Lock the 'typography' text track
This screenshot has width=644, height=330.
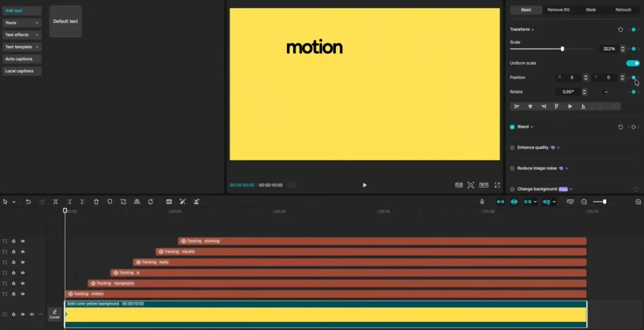click(14, 283)
